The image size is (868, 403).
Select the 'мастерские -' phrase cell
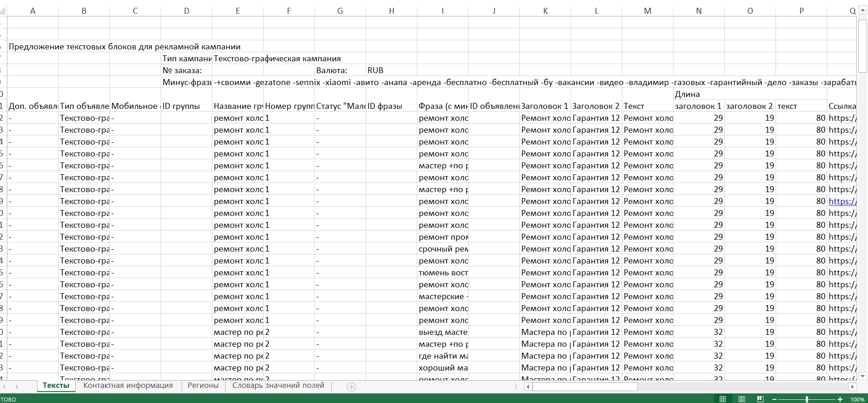[x=443, y=296]
